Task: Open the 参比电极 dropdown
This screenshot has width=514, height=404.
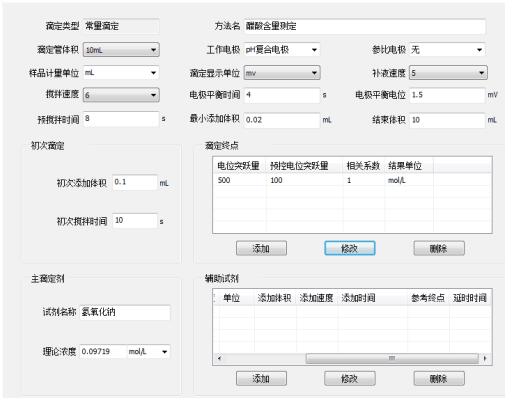Action: (x=447, y=50)
